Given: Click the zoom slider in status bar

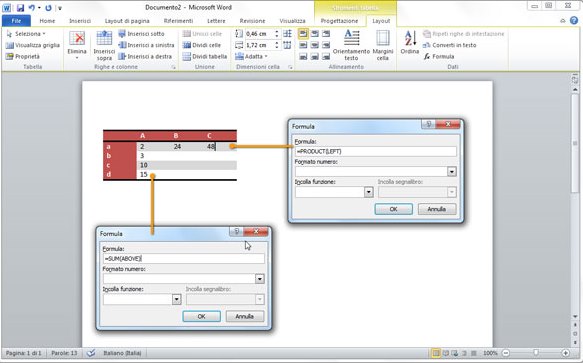Looking at the screenshot, I should 536,353.
